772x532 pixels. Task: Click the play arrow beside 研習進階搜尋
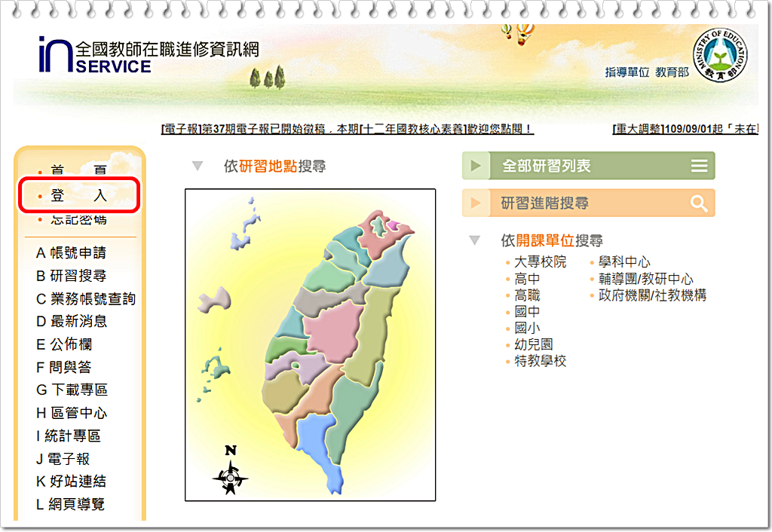(x=476, y=203)
